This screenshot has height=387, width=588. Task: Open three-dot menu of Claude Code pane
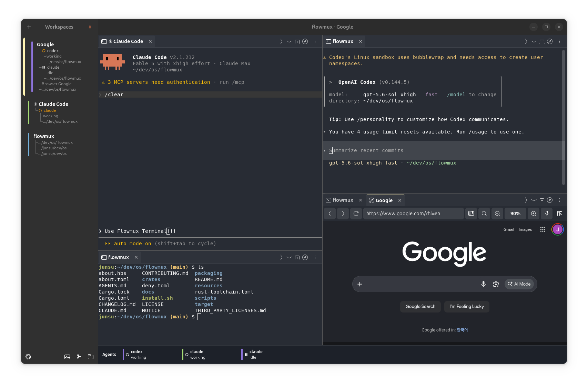click(x=315, y=41)
